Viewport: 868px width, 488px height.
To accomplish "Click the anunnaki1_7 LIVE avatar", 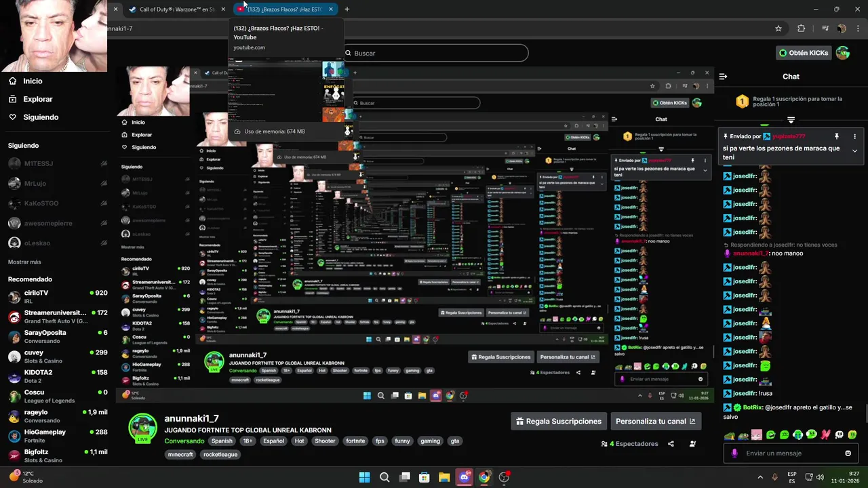I will [142, 428].
